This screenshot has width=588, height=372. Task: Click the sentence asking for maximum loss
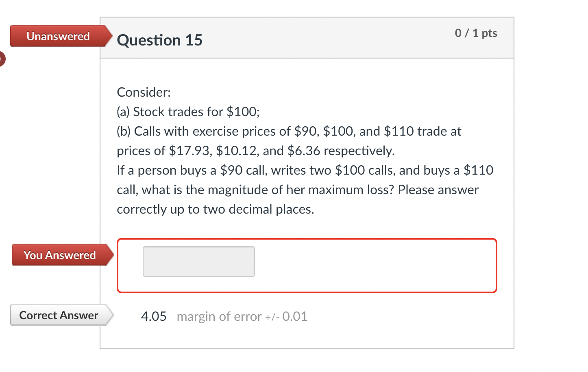click(x=297, y=190)
